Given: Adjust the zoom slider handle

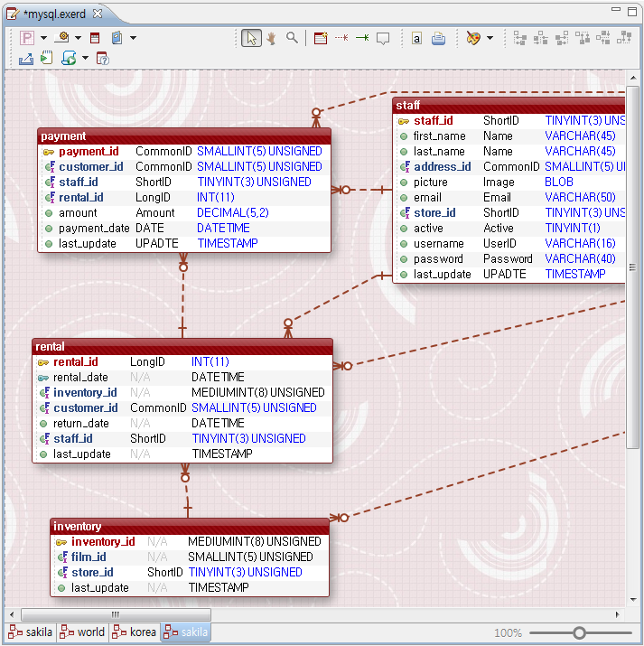Looking at the screenshot, I should point(579,632).
